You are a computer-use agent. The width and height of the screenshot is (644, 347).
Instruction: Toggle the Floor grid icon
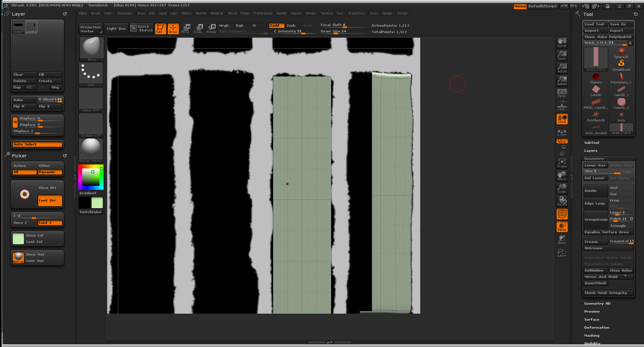click(x=562, y=105)
